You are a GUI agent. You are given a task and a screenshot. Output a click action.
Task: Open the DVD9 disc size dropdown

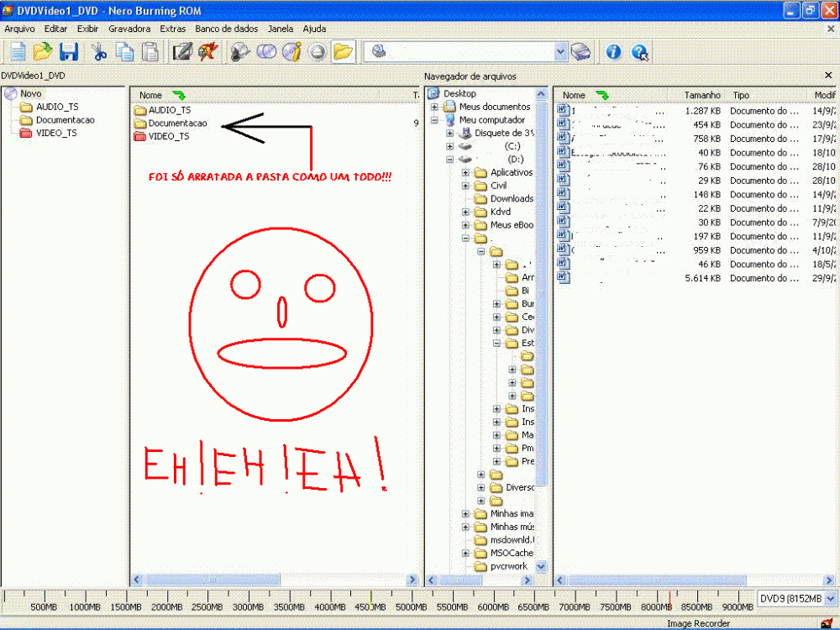(831, 598)
